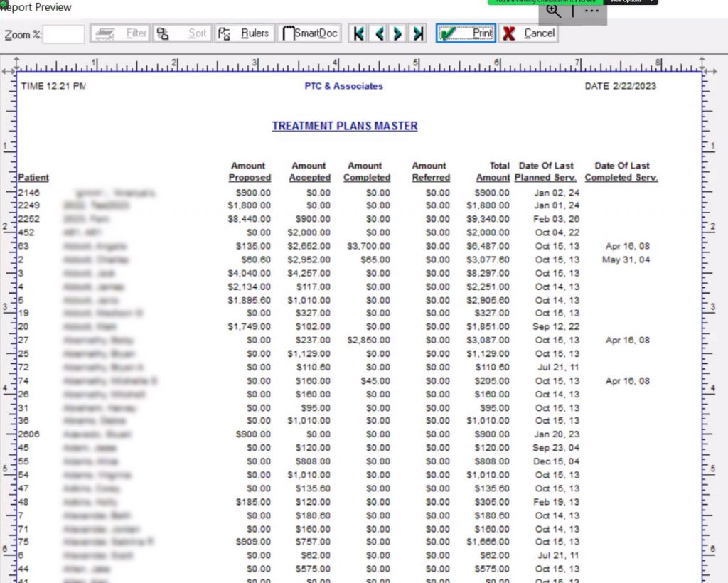This screenshot has height=583, width=728.
Task: Click the Feb 19, 13 planned date
Action: point(556,502)
